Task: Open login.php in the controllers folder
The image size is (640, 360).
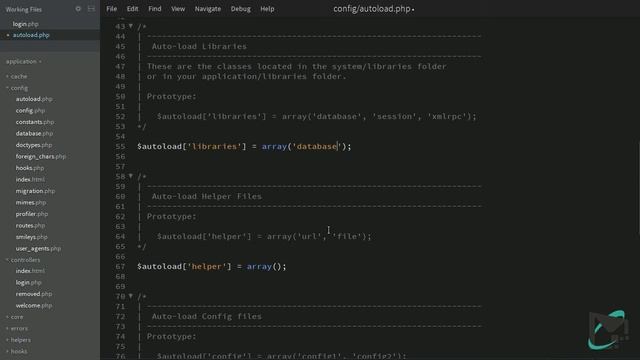Action: [29, 282]
